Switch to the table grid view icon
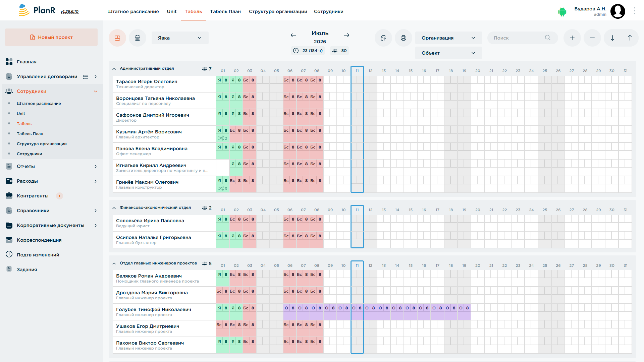This screenshot has width=644, height=362. click(x=117, y=38)
